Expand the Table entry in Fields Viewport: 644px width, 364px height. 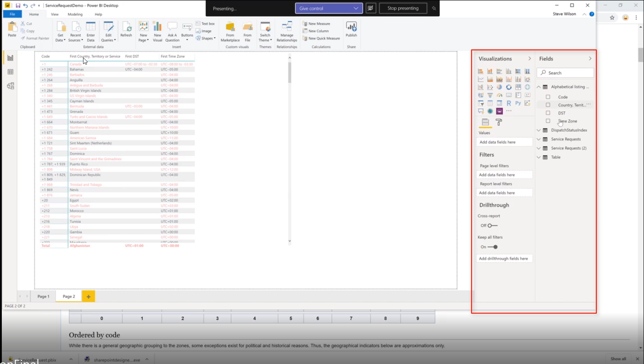tap(539, 157)
